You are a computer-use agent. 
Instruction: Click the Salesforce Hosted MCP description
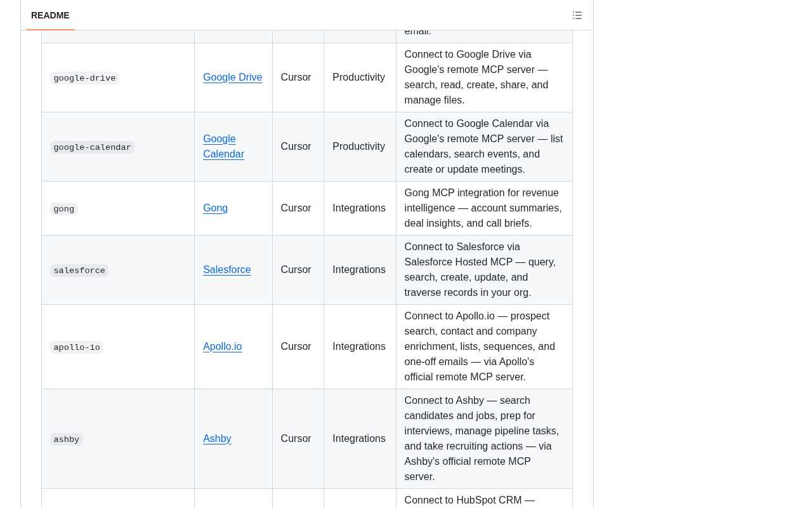click(x=480, y=270)
